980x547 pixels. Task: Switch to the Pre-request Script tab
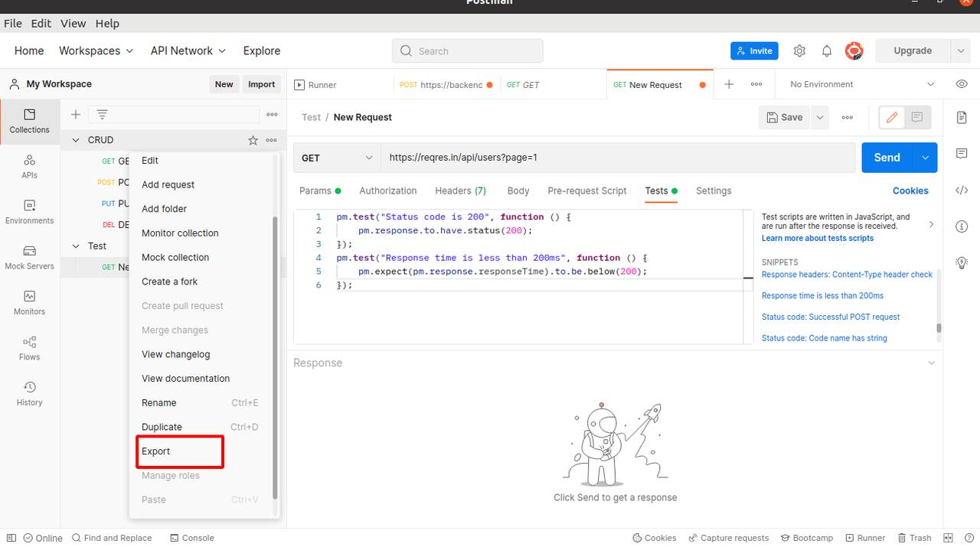point(587,190)
